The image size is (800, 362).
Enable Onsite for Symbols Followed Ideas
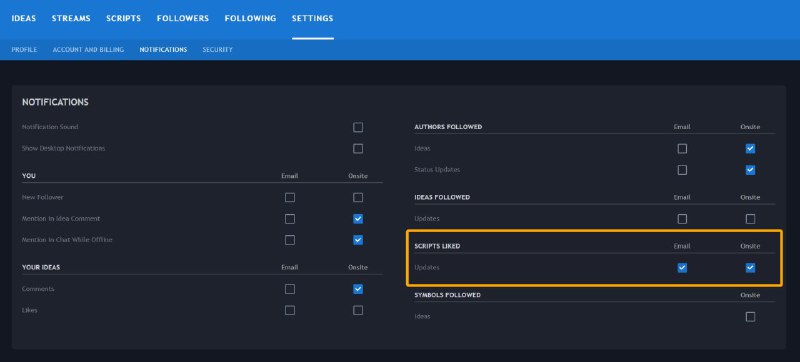pos(750,317)
